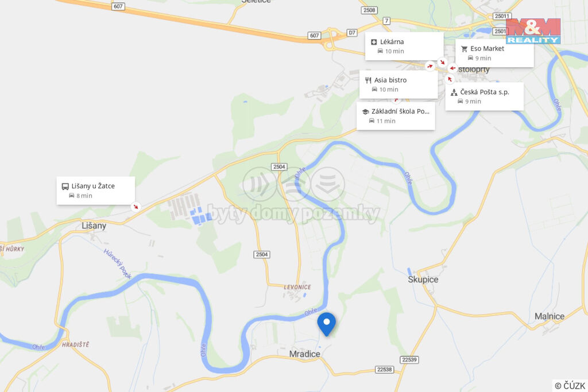This screenshot has height=392, width=588.
Task: Click the Česká Pošta s.p. card
Action: (x=484, y=96)
